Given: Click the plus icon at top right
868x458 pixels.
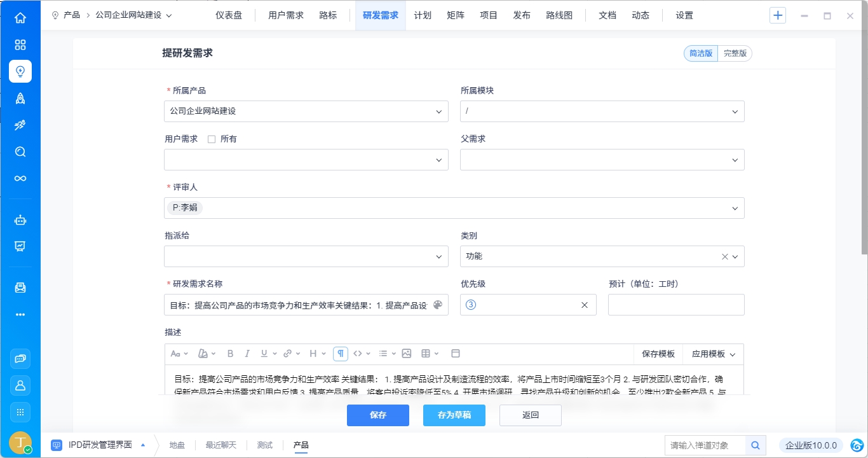Looking at the screenshot, I should coord(778,15).
